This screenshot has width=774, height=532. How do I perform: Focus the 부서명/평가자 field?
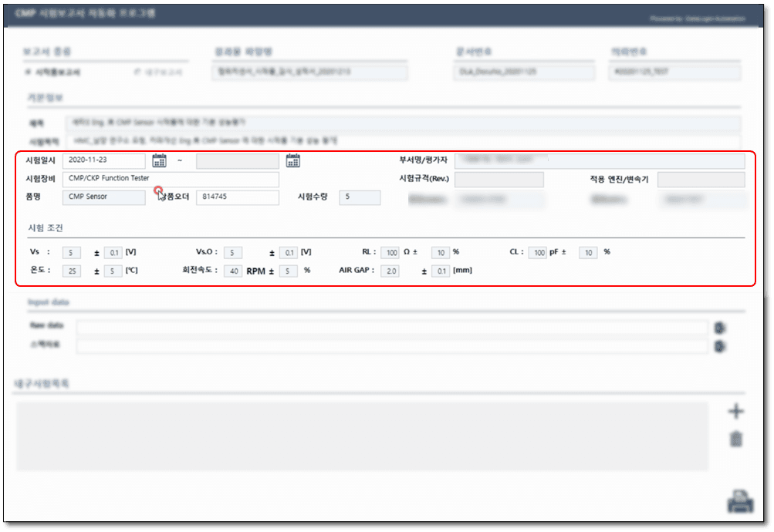pyautogui.click(x=600, y=160)
